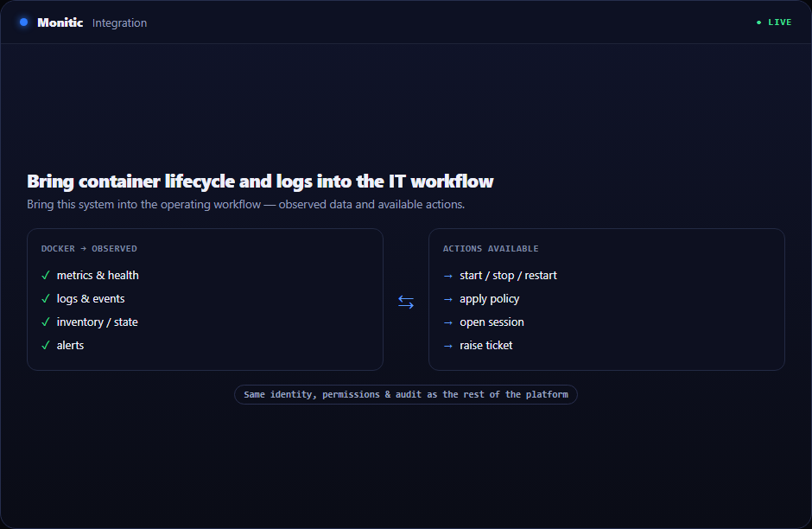Image resolution: width=812 pixels, height=529 pixels.
Task: Choose the raise ticket action
Action: coord(485,345)
